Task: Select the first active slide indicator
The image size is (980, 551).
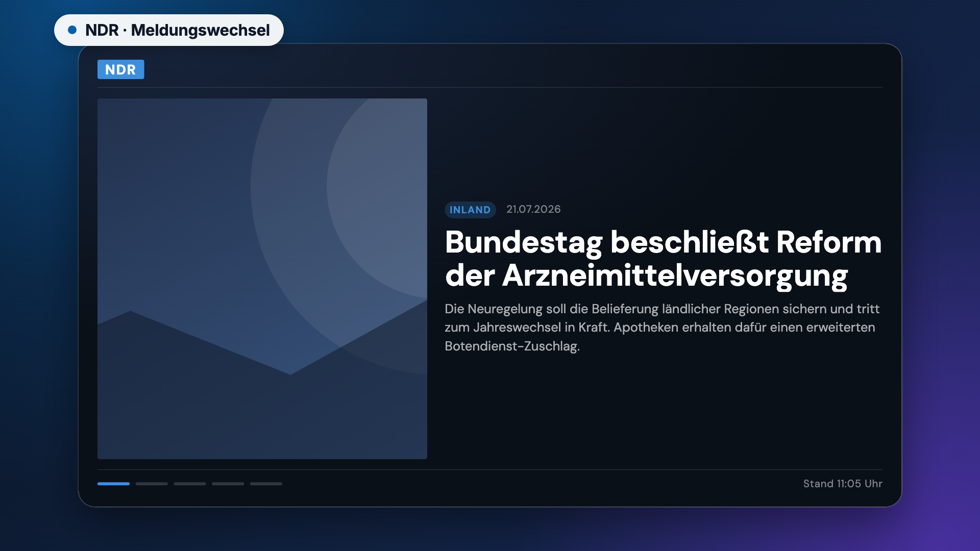Action: [x=113, y=484]
